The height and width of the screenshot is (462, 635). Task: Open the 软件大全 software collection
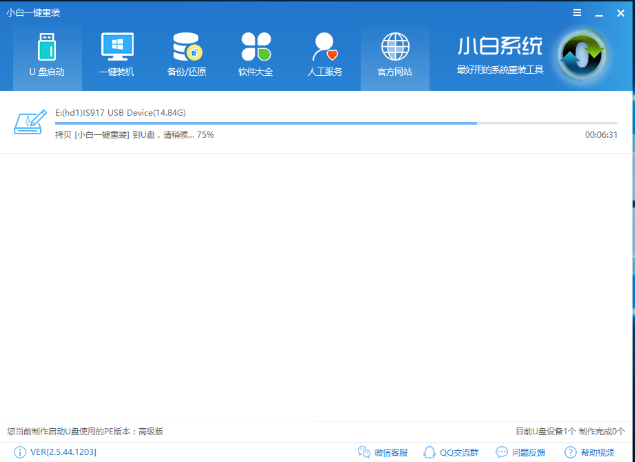(256, 55)
